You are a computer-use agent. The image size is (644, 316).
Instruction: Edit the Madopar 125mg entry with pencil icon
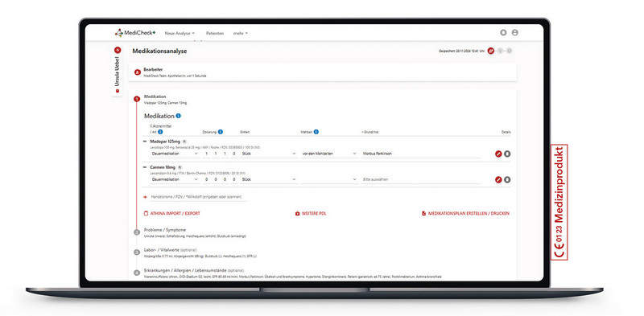click(498, 154)
